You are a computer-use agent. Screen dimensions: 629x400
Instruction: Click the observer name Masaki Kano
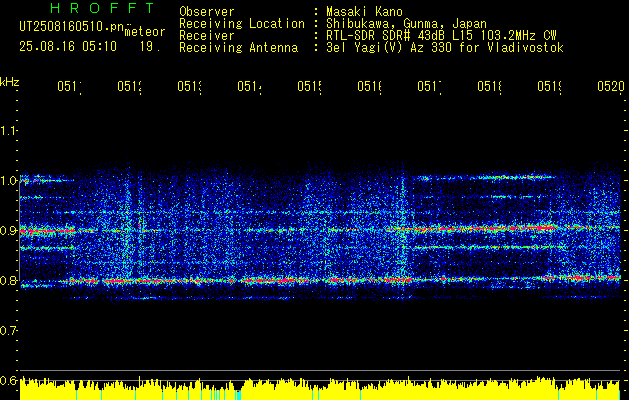[364, 11]
